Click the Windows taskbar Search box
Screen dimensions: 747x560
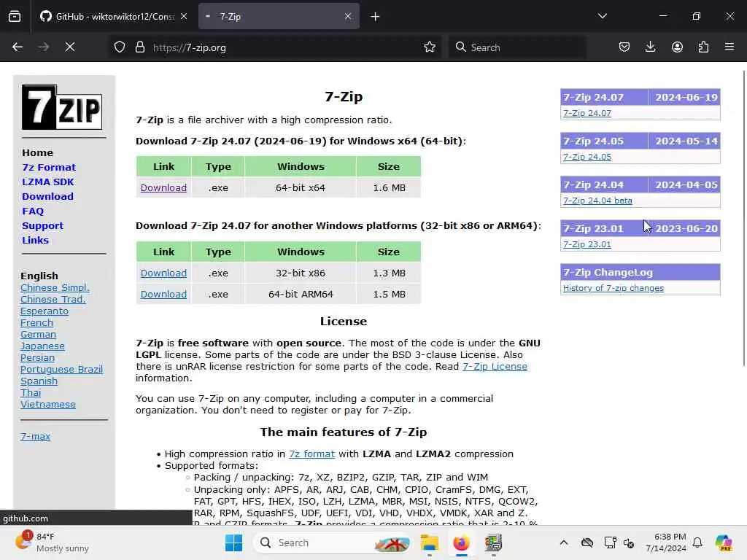(x=333, y=542)
